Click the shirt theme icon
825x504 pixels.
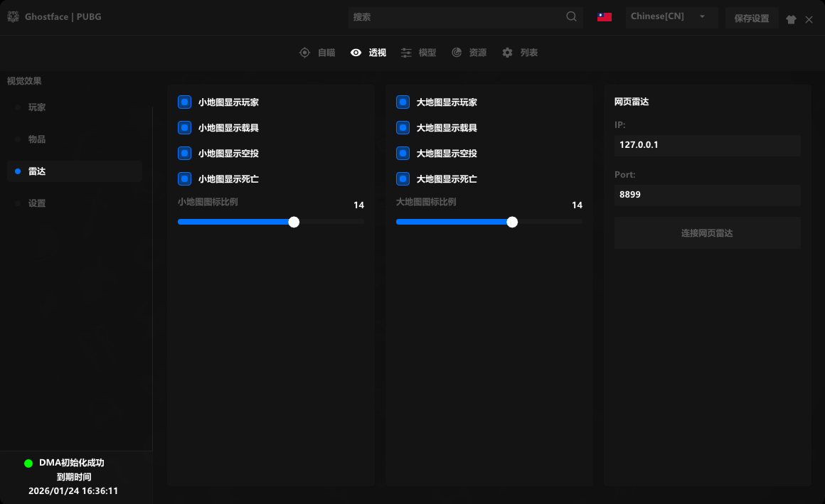[791, 20]
